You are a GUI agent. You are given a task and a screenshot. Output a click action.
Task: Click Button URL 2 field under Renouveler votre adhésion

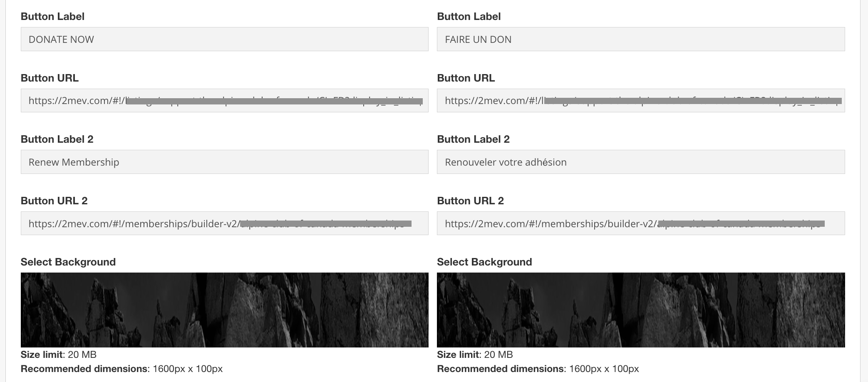pos(640,223)
